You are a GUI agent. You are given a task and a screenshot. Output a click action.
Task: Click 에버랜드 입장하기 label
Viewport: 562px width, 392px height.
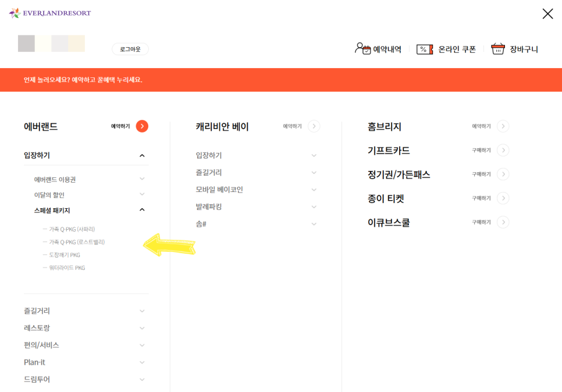point(37,155)
